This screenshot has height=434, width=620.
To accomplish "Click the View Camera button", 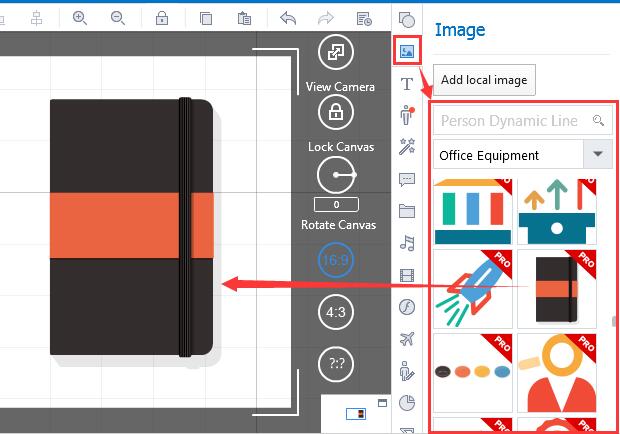I will (x=336, y=52).
